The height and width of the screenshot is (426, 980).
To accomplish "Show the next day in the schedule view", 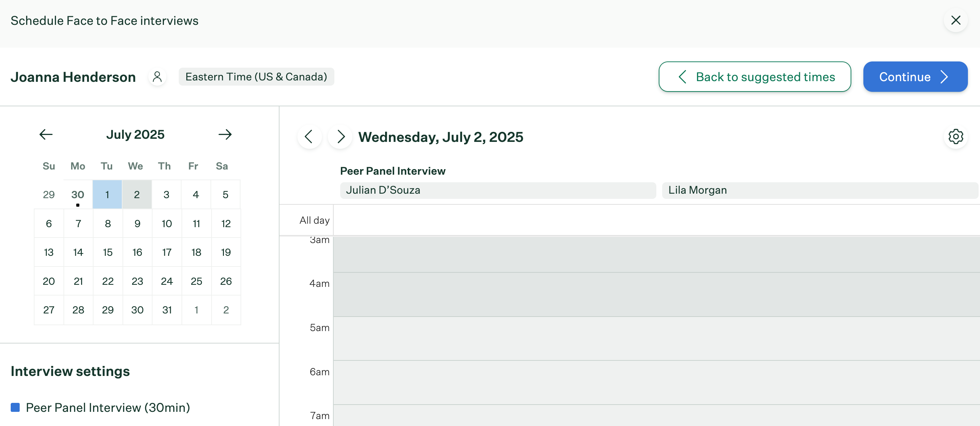I will (340, 137).
